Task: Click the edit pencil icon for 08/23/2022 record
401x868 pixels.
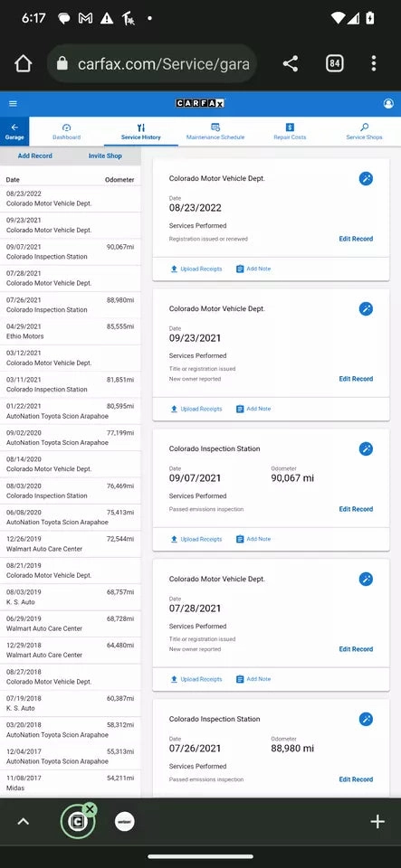Action: (366, 179)
